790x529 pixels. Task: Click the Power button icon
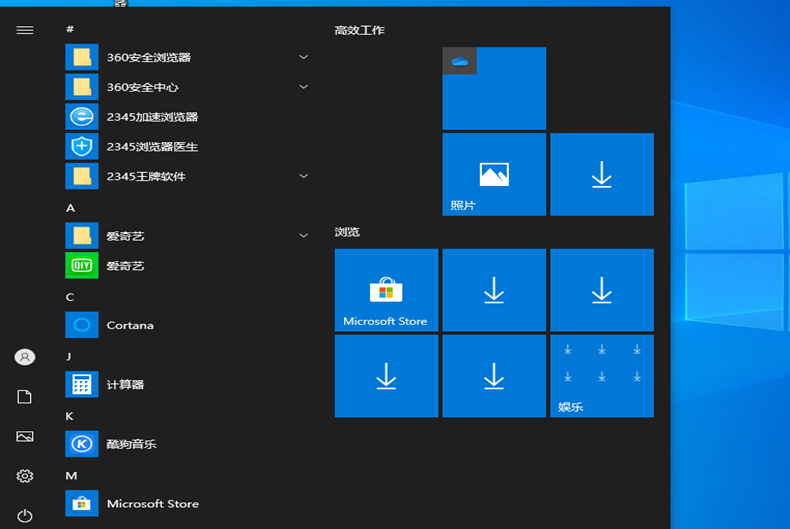pyautogui.click(x=25, y=516)
